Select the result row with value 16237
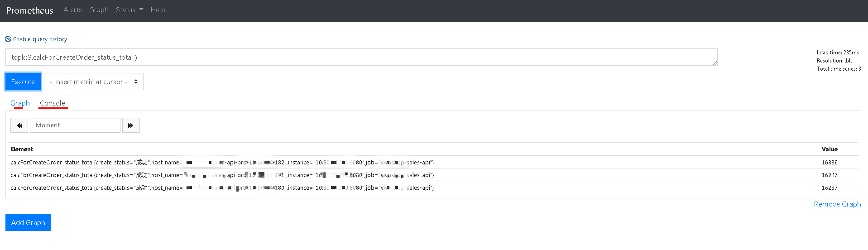This screenshot has height=250, width=868. (433, 187)
